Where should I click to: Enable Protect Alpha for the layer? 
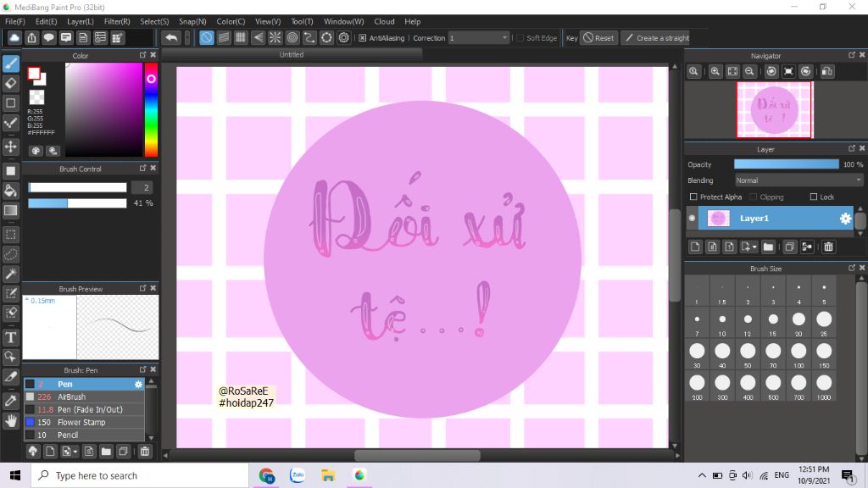pyautogui.click(x=693, y=197)
